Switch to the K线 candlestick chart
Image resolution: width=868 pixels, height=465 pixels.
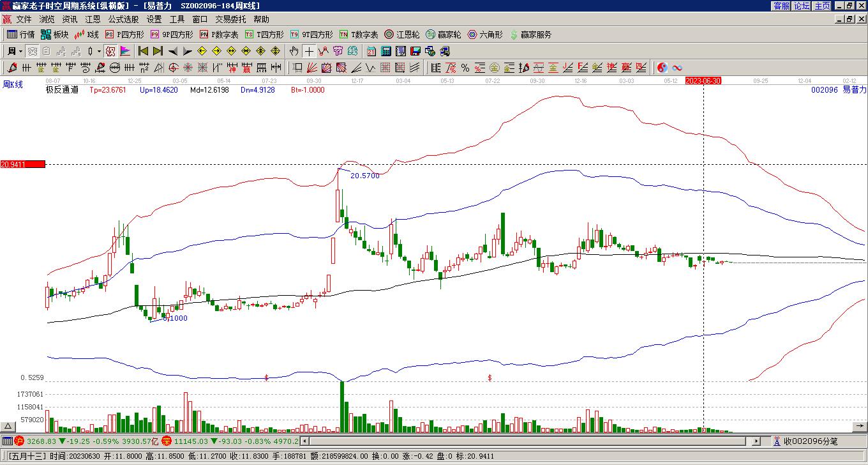tap(87, 34)
